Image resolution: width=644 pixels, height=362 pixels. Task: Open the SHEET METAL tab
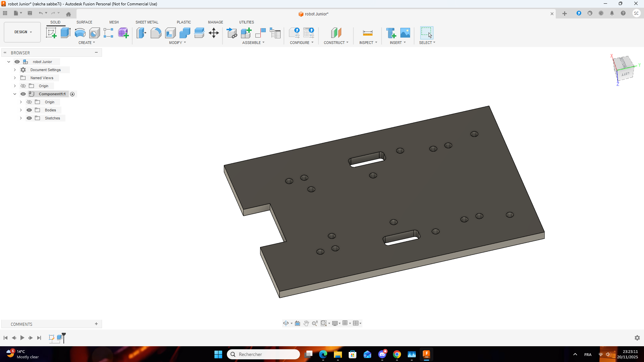[147, 22]
